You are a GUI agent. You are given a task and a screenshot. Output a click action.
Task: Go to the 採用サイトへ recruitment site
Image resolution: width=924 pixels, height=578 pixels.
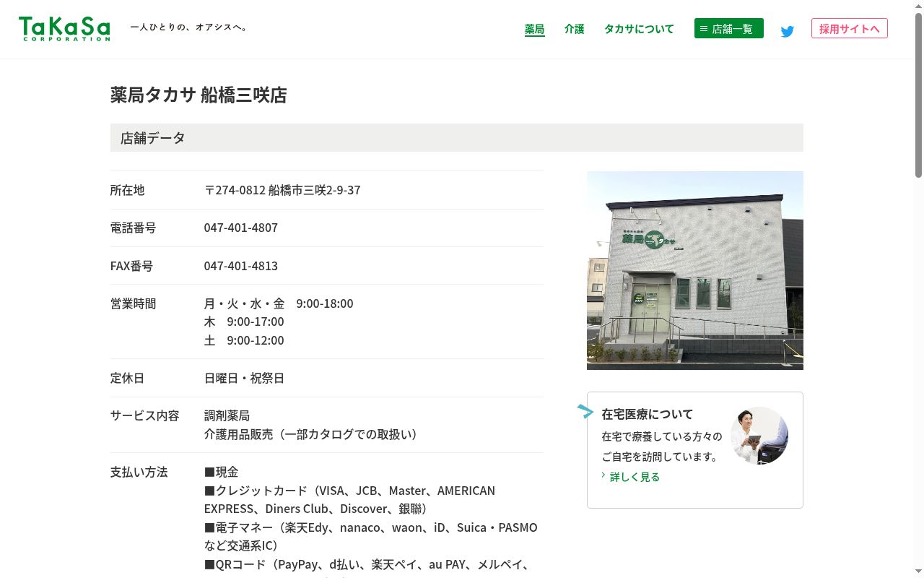tap(850, 28)
